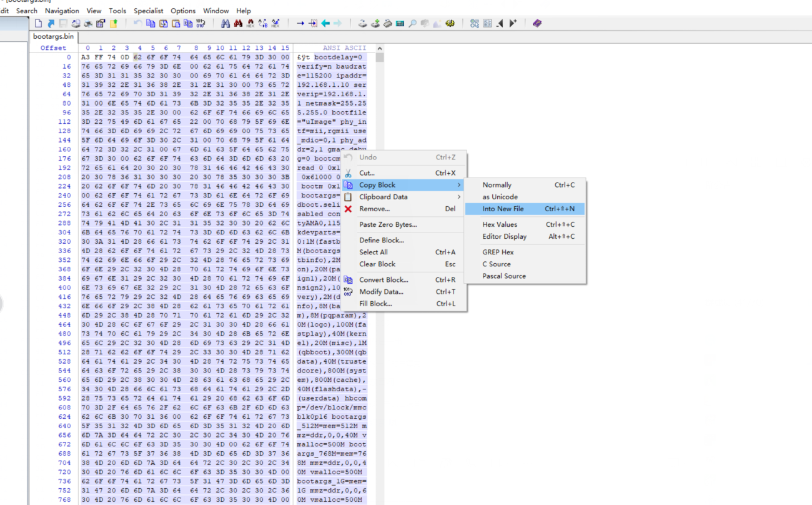Select Editor Display in submenu
This screenshot has height=505, width=812.
click(x=525, y=236)
